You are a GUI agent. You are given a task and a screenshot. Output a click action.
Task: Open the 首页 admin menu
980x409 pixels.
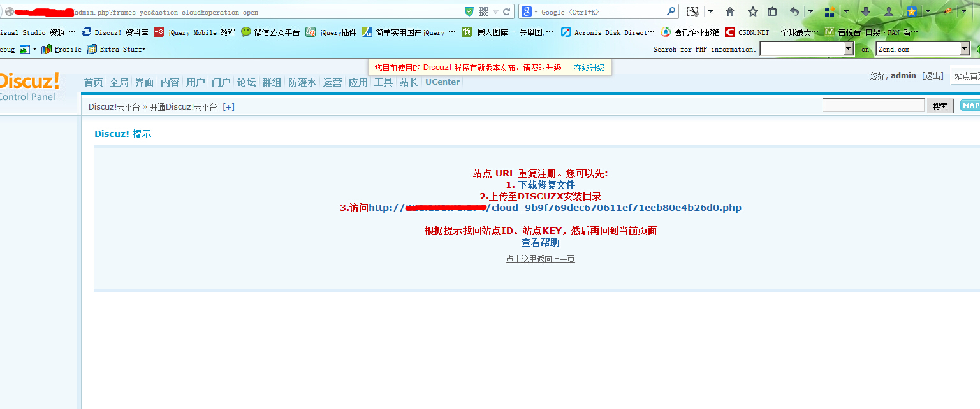pyautogui.click(x=93, y=82)
